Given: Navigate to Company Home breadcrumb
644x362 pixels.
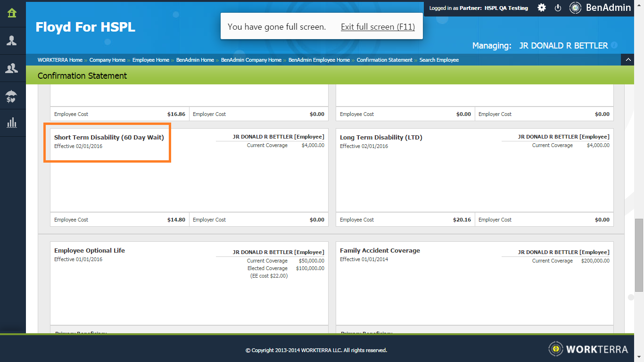Looking at the screenshot, I should [107, 60].
